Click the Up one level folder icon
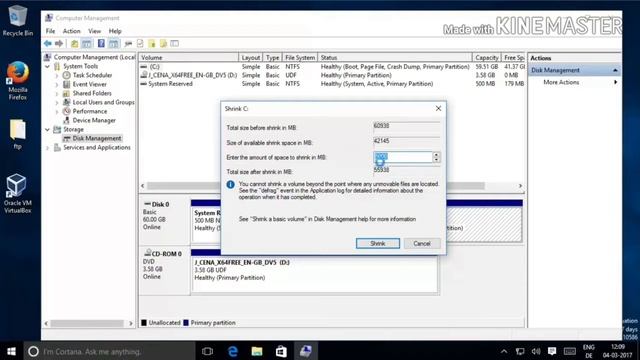This screenshot has width=640, height=360. [74, 43]
